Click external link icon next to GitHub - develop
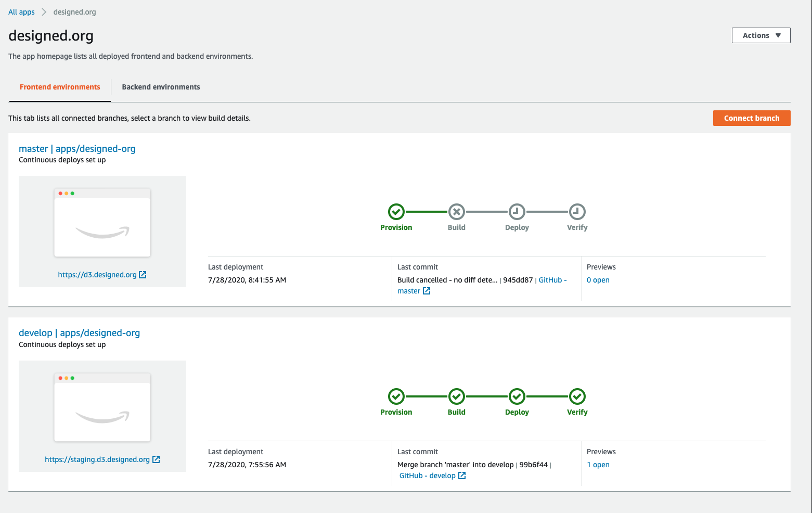 462,476
